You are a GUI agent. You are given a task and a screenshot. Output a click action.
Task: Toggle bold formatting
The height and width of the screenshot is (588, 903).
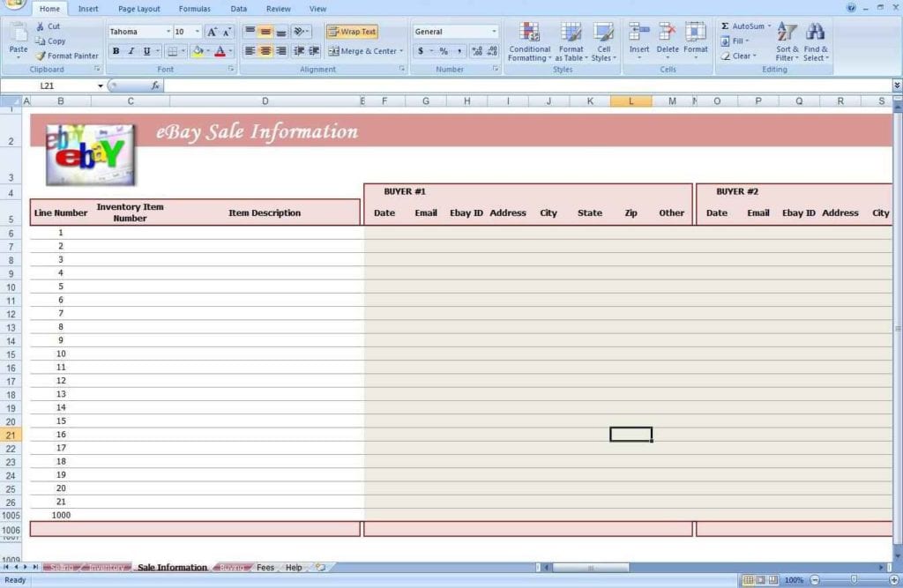tap(116, 51)
